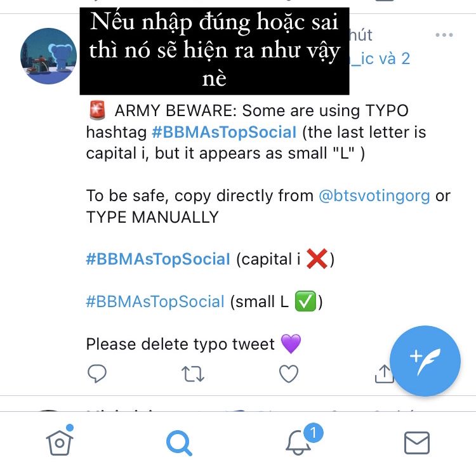Tap the black Vietnamese caption overlay
476x474 pixels.
pyautogui.click(x=215, y=51)
